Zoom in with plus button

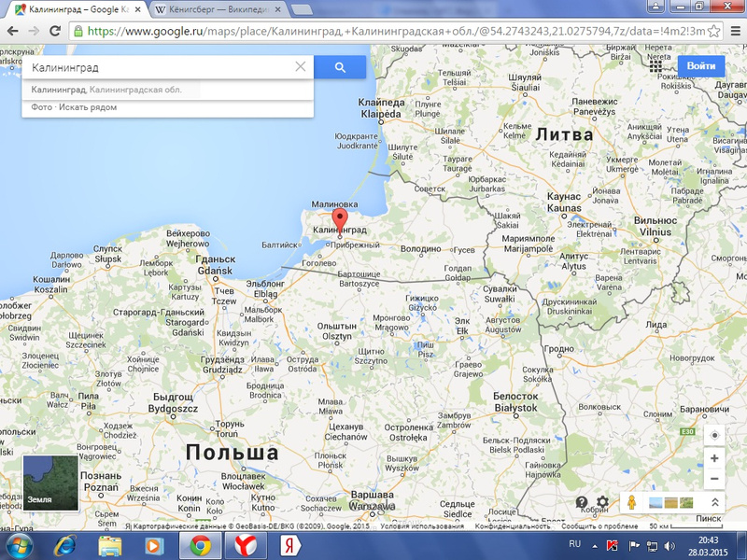click(x=714, y=458)
